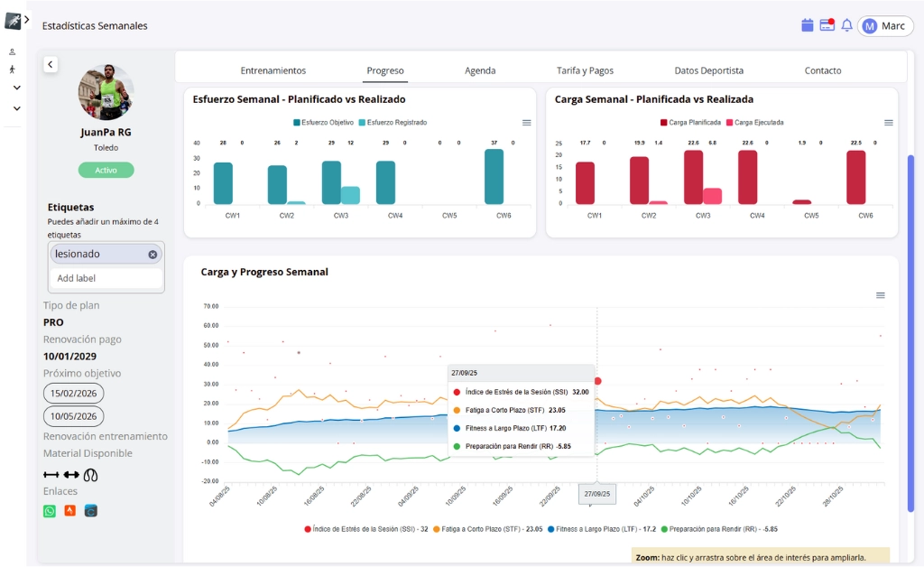924x567 pixels.
Task: Click the running athlete sidebar icon
Action: (x=13, y=70)
